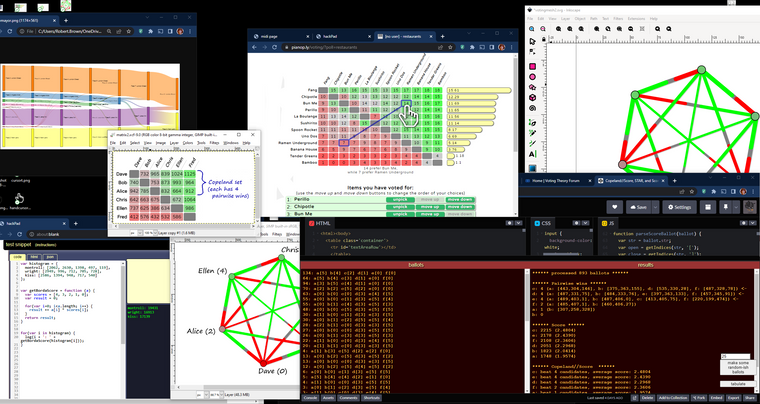Image resolution: width=760 pixels, height=404 pixels.
Task: Expand the Save options dropdown arrow in CodePen
Action: [x=655, y=207]
